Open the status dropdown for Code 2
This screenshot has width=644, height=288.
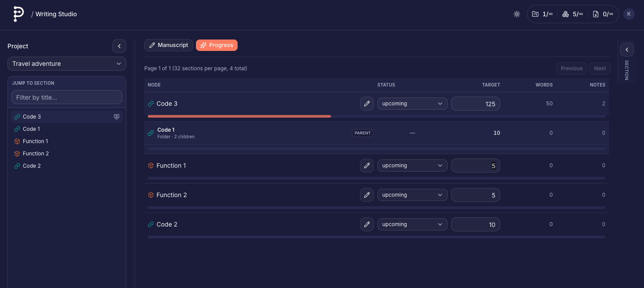[x=412, y=224]
